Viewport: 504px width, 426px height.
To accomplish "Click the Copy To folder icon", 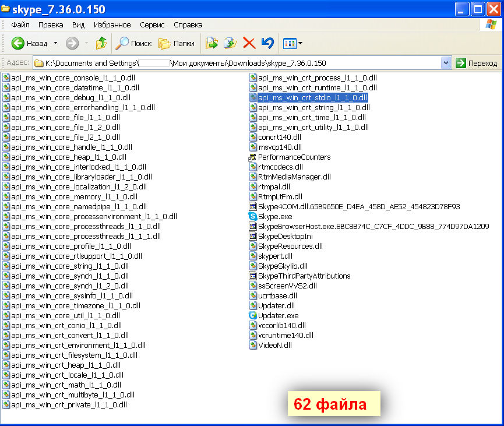I will (230, 43).
